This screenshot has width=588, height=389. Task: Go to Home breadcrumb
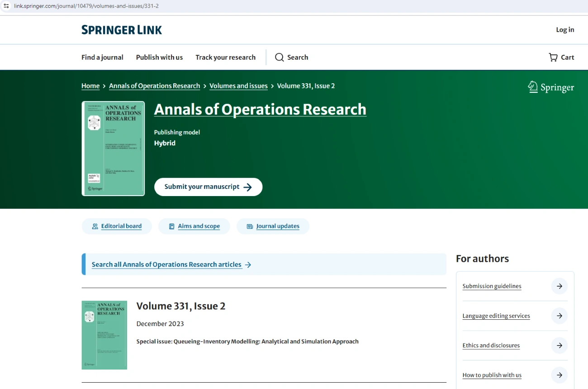(x=90, y=86)
